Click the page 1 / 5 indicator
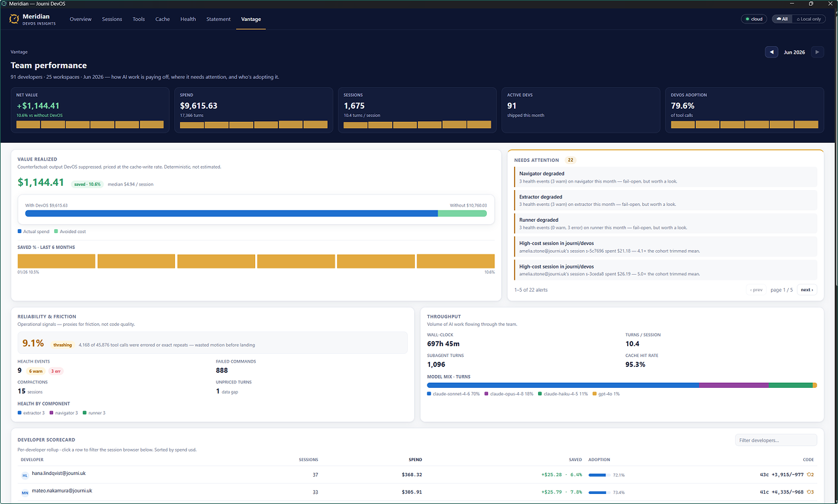 tap(781, 290)
